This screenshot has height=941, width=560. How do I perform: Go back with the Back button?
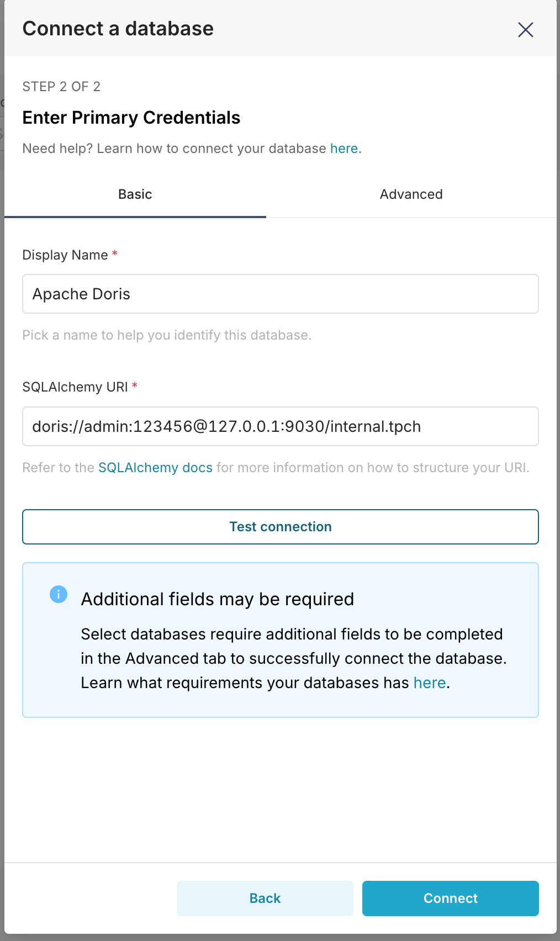point(265,898)
